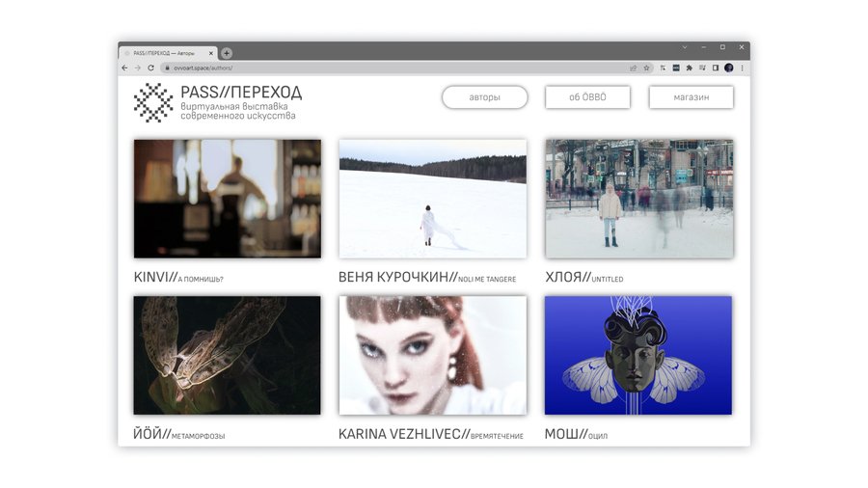
Task: Click the PASS//ПЕРЕХОД pixel pattern logo
Action: 153,103
